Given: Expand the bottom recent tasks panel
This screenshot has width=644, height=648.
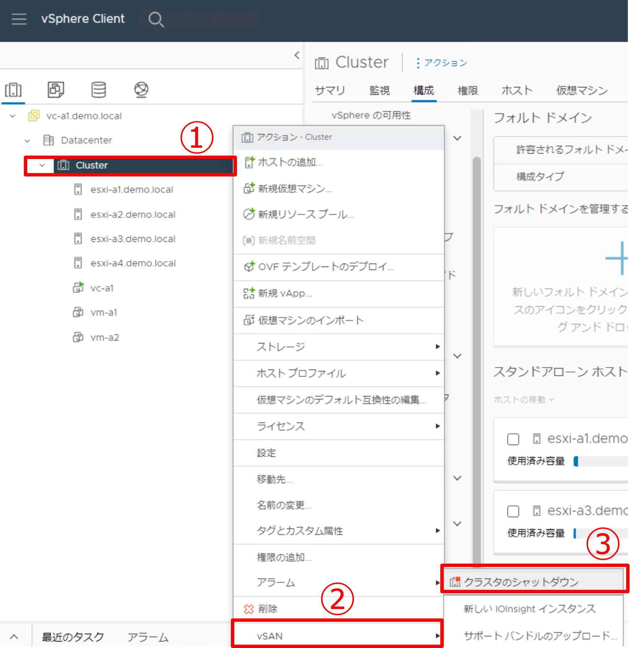Looking at the screenshot, I should click(14, 637).
